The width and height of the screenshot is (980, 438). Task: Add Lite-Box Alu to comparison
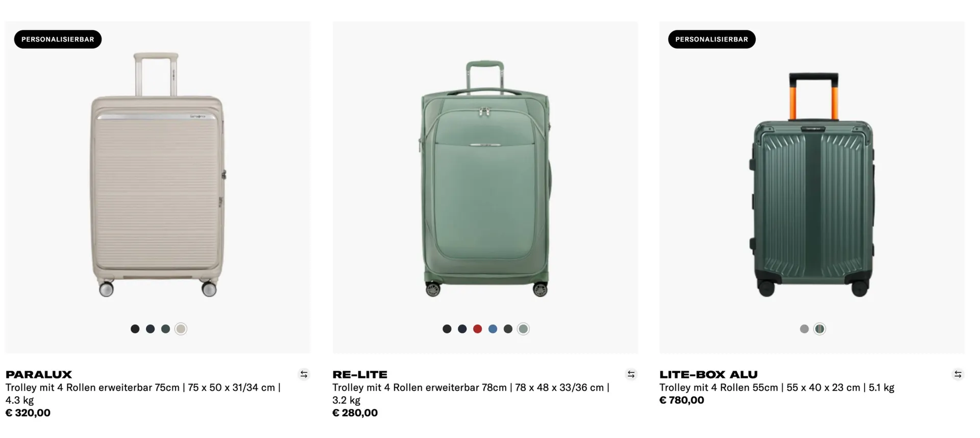pos(958,375)
